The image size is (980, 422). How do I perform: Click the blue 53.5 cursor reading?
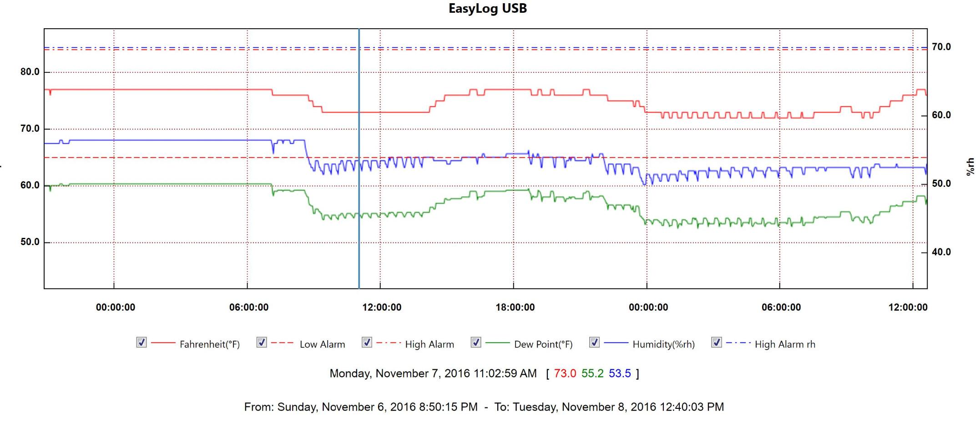coord(620,373)
